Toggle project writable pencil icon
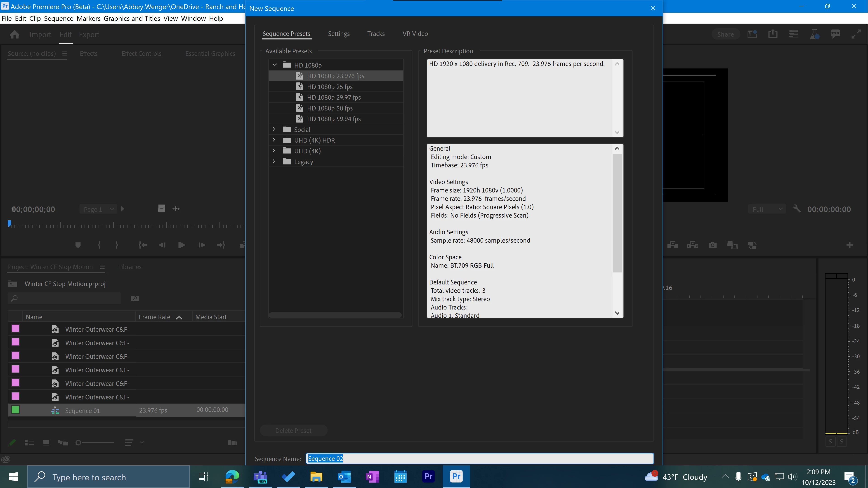This screenshot has height=488, width=868. 12,443
